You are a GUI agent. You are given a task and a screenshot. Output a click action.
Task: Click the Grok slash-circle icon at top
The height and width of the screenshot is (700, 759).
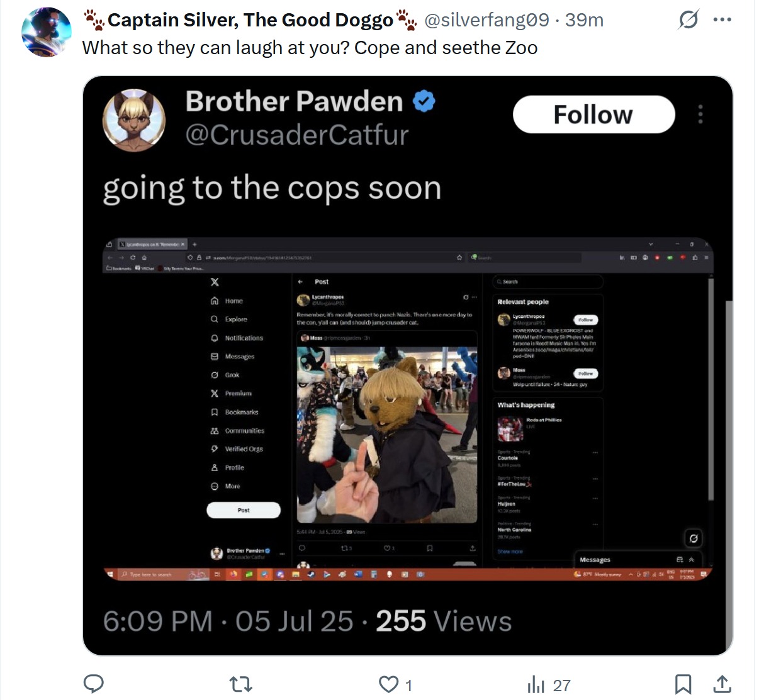click(x=689, y=20)
